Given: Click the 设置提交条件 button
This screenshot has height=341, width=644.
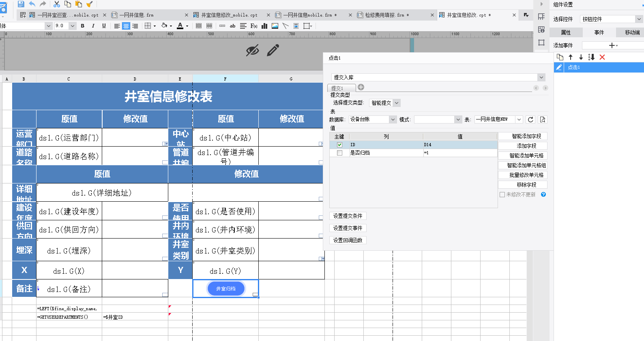Looking at the screenshot, I should (x=348, y=216).
